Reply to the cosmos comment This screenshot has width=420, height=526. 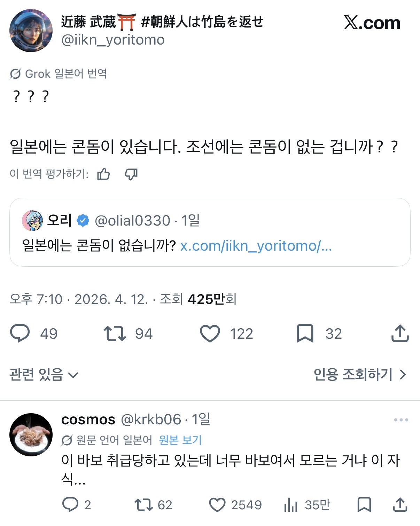[70, 505]
